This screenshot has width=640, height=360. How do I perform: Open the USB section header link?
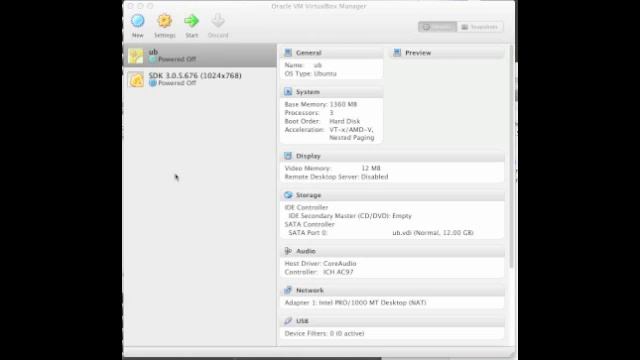(302, 321)
